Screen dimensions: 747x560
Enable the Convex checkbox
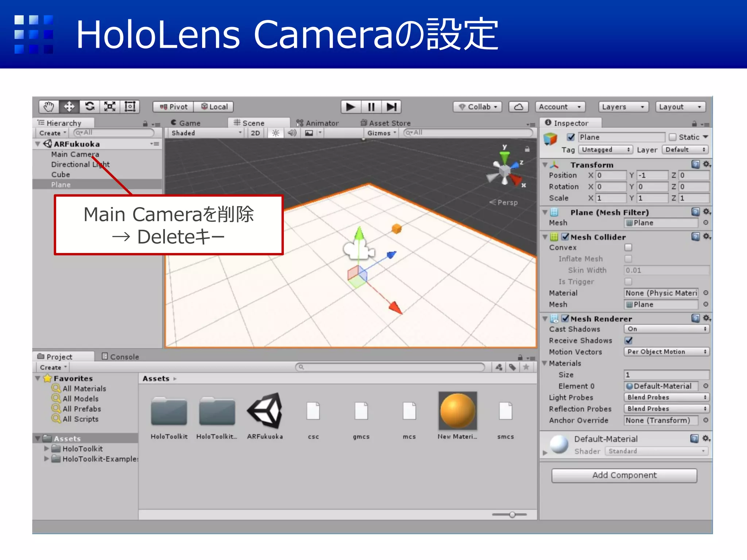pos(628,248)
